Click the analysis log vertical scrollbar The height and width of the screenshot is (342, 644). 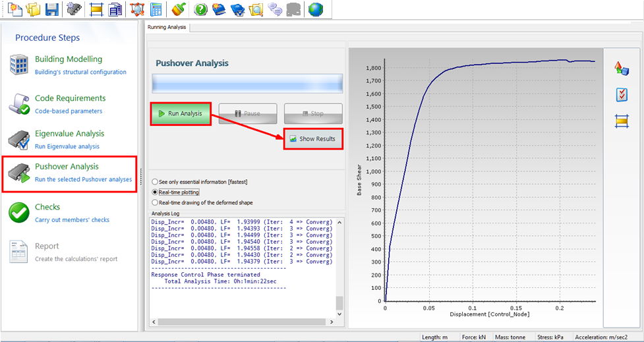(339, 302)
